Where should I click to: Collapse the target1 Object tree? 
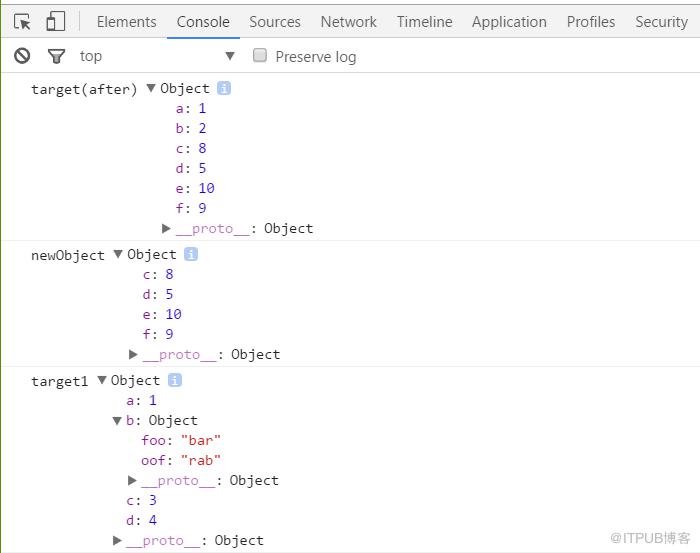(x=102, y=380)
